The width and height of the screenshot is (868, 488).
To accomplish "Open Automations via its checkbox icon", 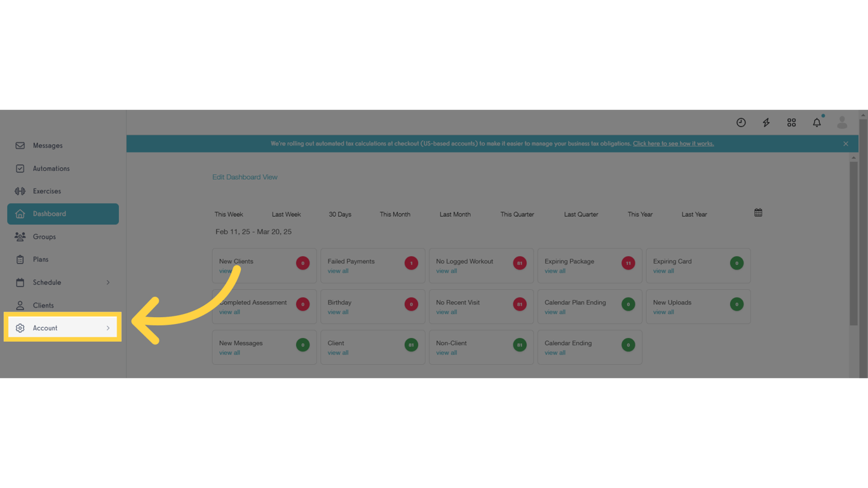I will coord(20,168).
